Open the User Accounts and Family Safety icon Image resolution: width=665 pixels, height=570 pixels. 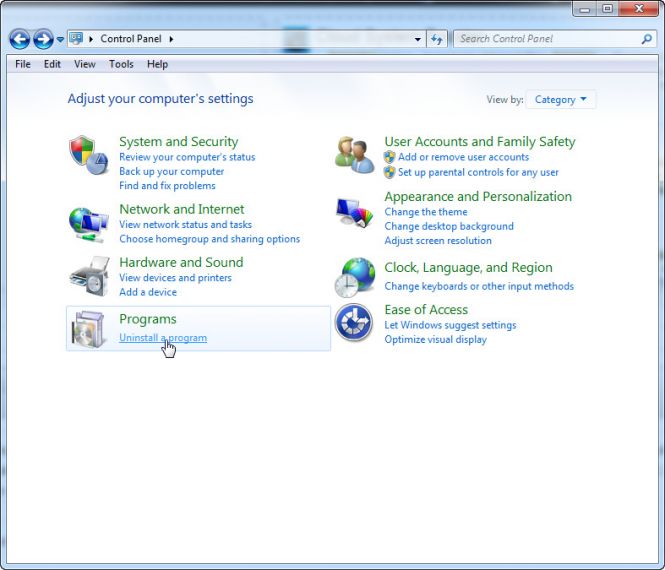(x=354, y=155)
